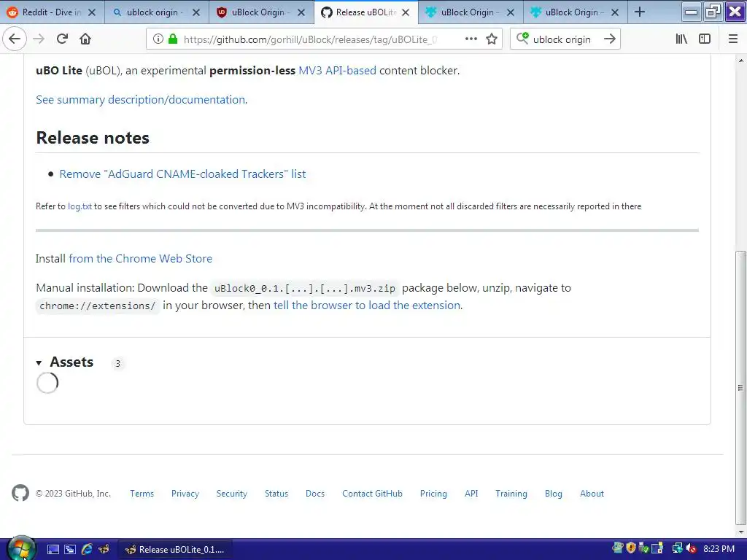Click the Assets count badge 3
This screenshot has height=560, width=747.
pyautogui.click(x=117, y=363)
